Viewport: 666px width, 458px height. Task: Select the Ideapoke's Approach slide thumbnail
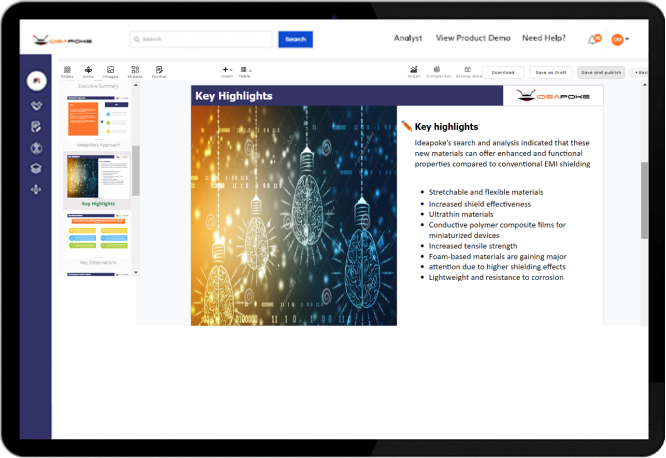click(98, 117)
